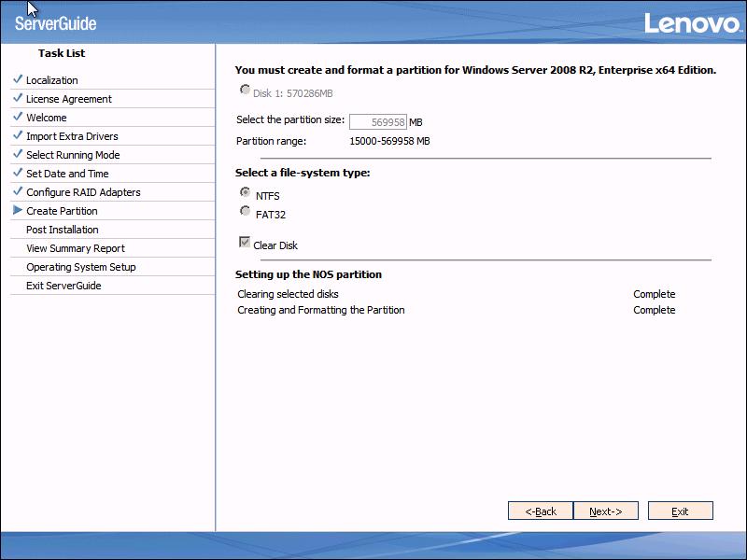Click the checkmark icon next to License Agreement
Viewport: 747px width, 560px height.
[x=18, y=98]
